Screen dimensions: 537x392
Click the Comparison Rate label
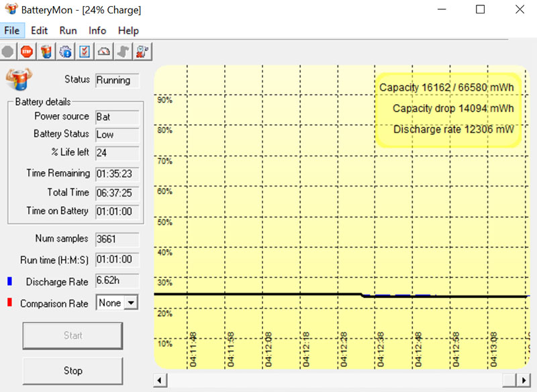click(54, 303)
